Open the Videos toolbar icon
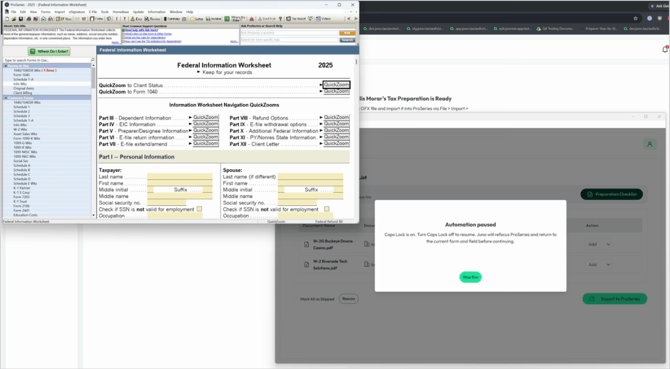 pos(323,19)
